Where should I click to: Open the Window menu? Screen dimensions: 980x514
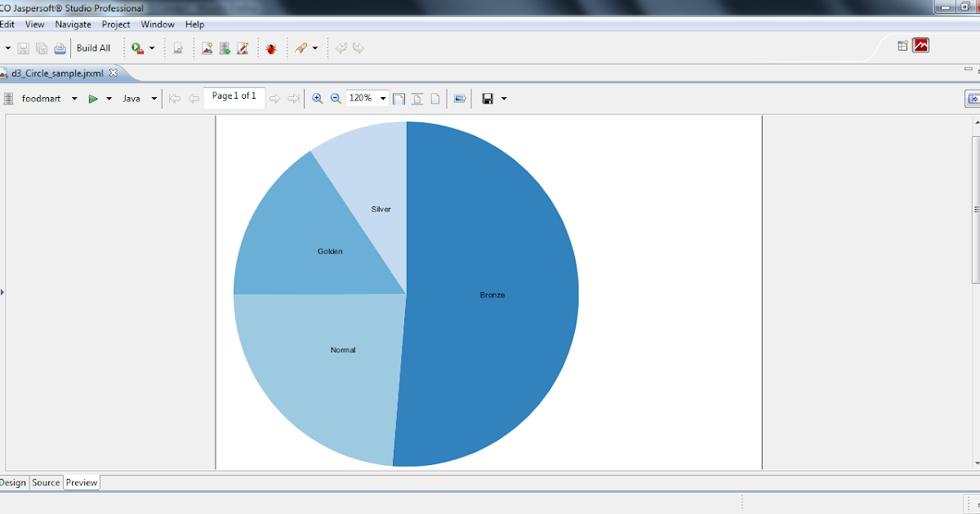pos(157,24)
